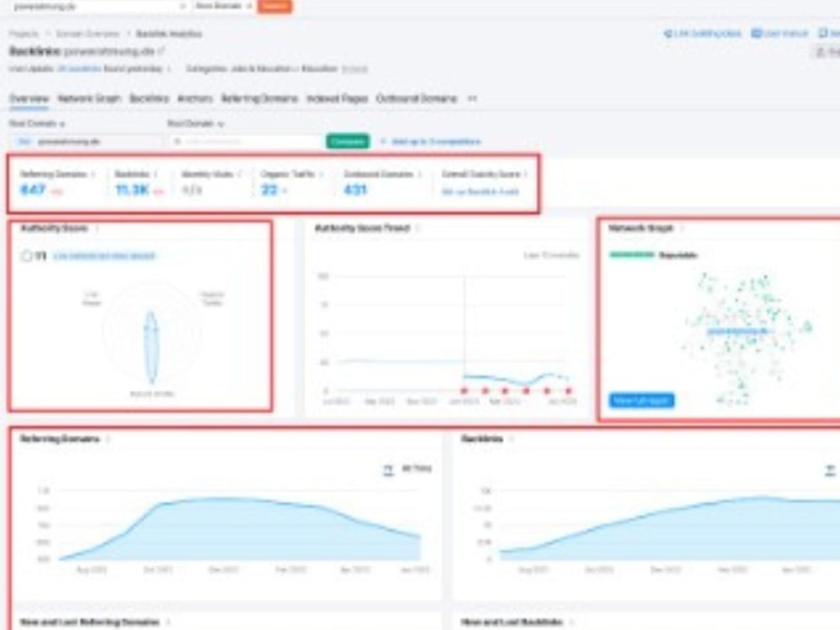Open the Anchors tab
840x630 pixels.
(195, 98)
